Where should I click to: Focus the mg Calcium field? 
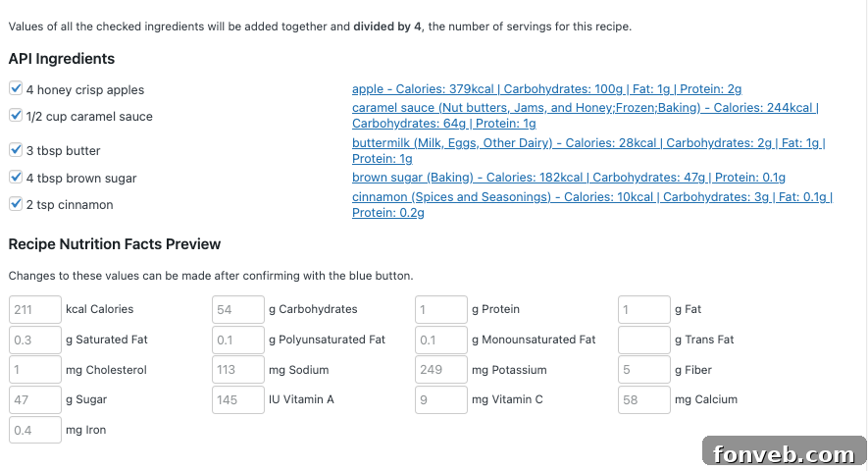[644, 399]
